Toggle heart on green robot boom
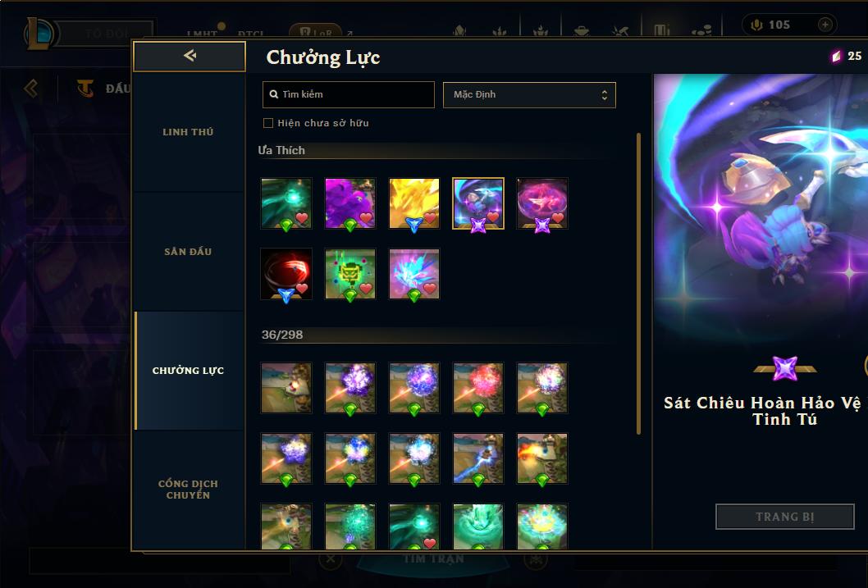 [x=366, y=288]
